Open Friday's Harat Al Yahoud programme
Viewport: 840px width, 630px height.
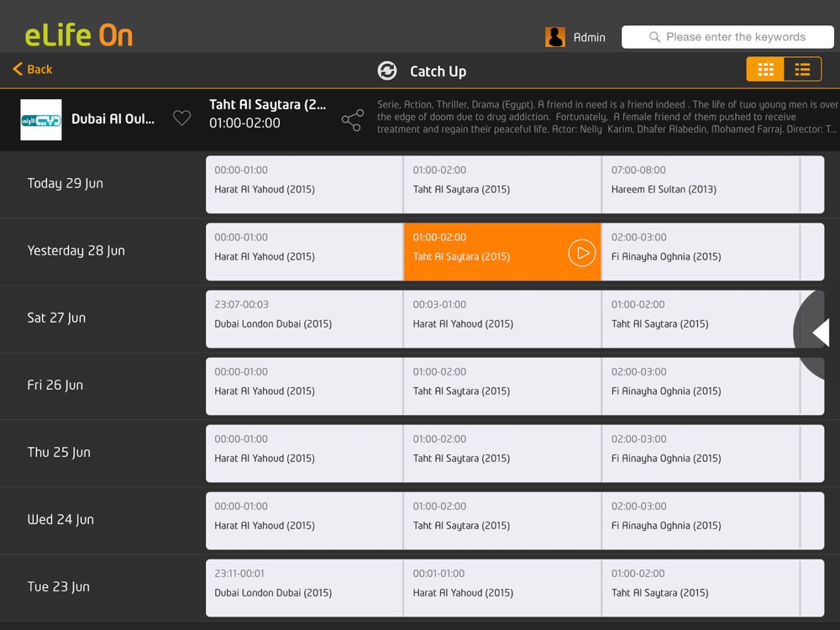point(304,386)
